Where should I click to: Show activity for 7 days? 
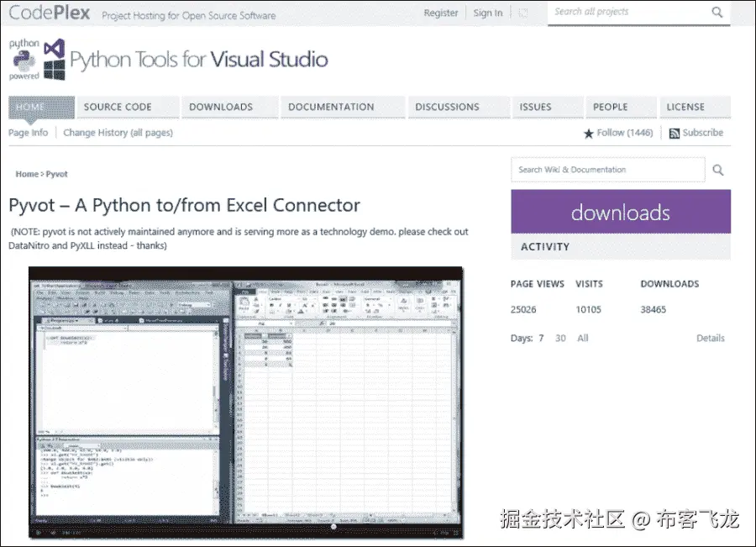pyautogui.click(x=541, y=338)
